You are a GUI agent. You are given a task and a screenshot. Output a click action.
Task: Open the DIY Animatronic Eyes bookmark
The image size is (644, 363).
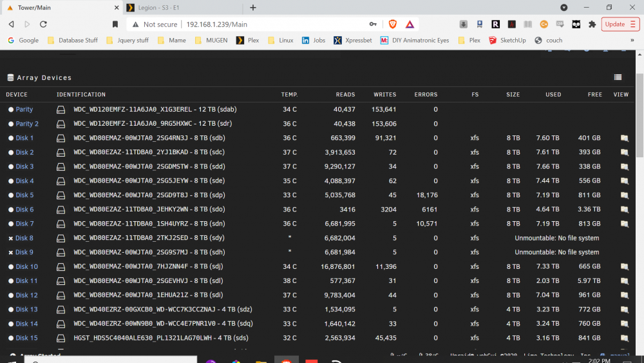click(415, 40)
